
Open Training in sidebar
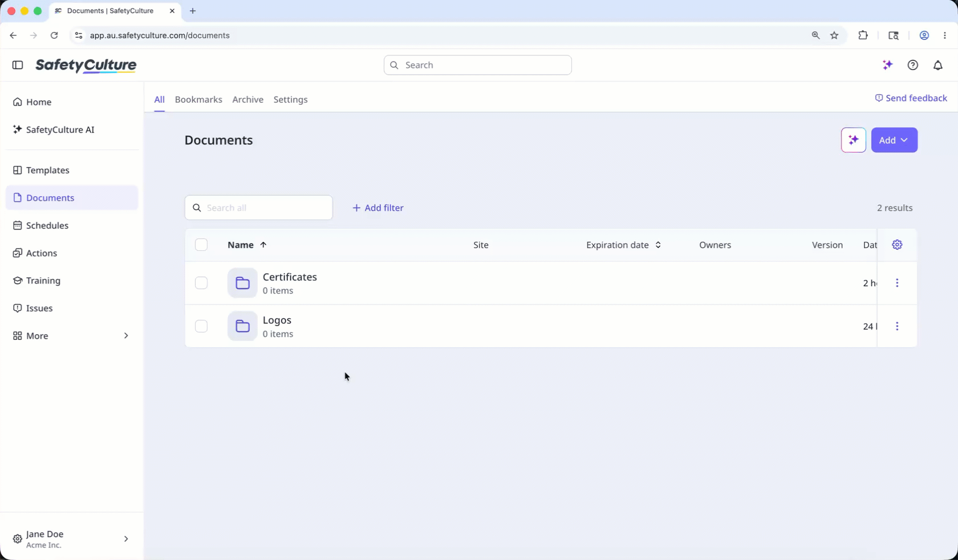72,281
